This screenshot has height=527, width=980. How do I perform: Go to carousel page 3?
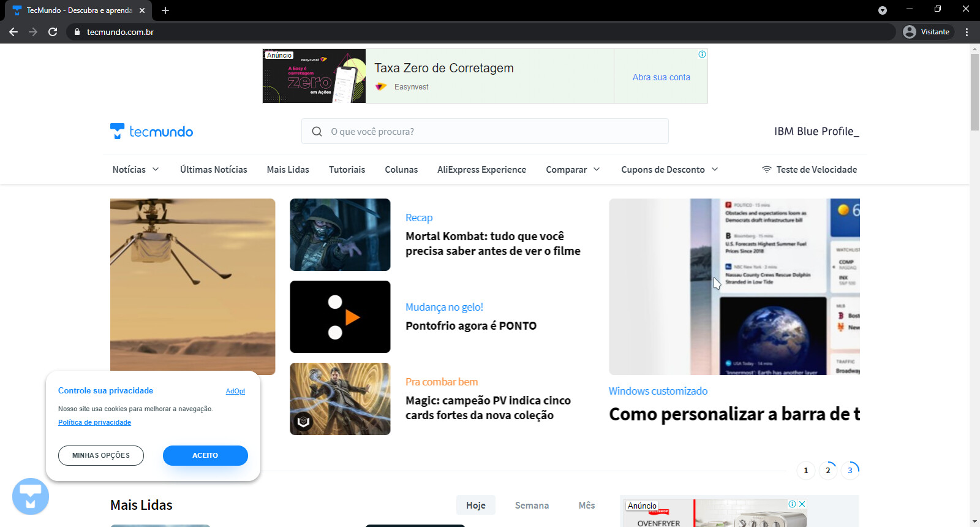coord(850,471)
